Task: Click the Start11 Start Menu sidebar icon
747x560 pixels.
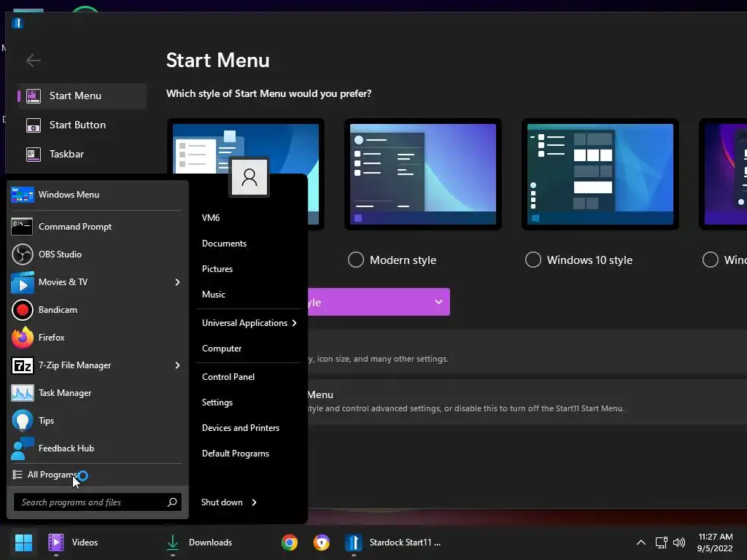Action: click(33, 96)
